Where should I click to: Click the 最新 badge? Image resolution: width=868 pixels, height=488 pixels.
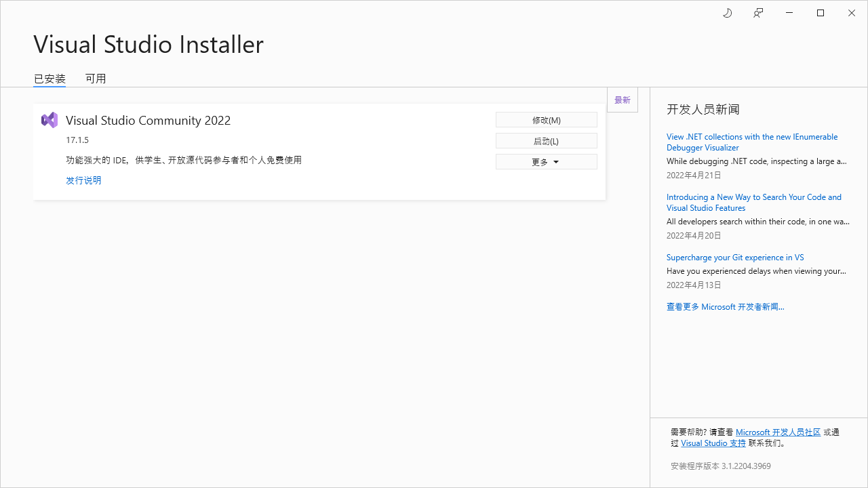pos(623,100)
